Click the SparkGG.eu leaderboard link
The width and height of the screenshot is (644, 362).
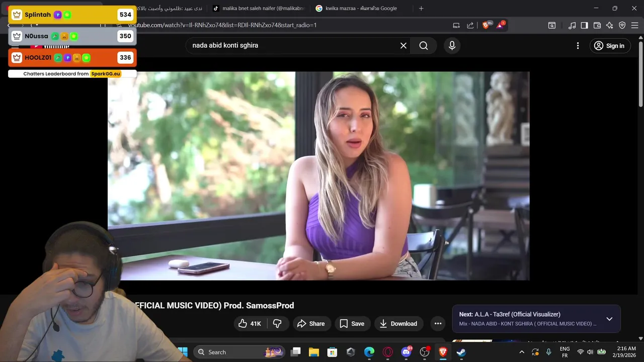tap(106, 74)
